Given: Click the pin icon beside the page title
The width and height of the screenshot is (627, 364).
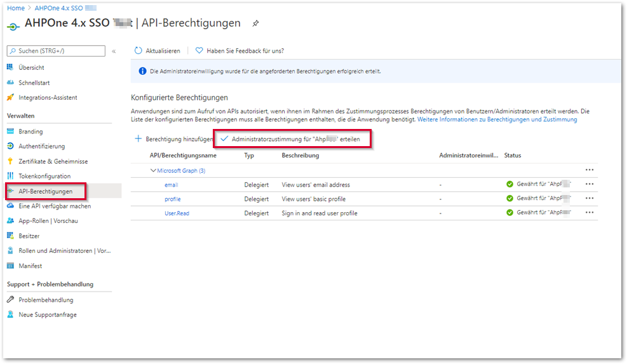Looking at the screenshot, I should [255, 24].
